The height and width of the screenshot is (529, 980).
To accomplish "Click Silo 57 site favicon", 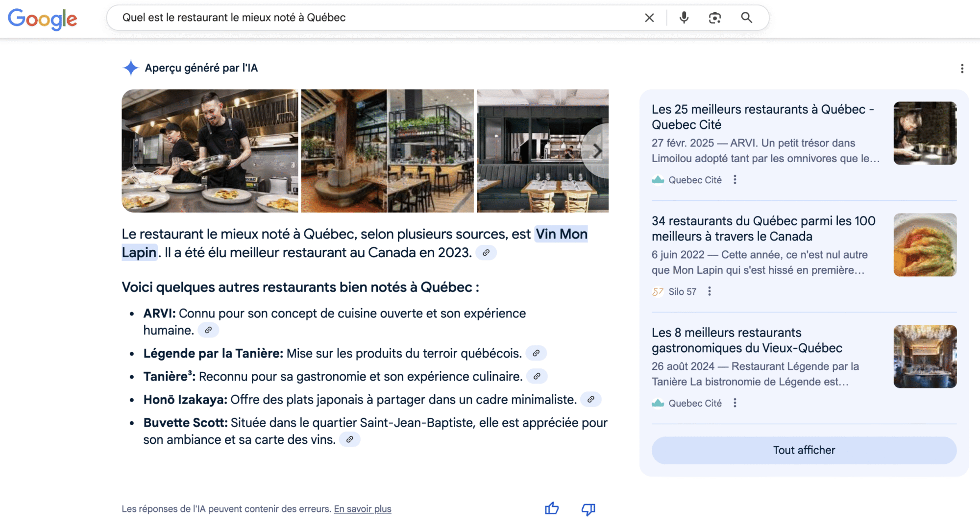I will (x=658, y=291).
